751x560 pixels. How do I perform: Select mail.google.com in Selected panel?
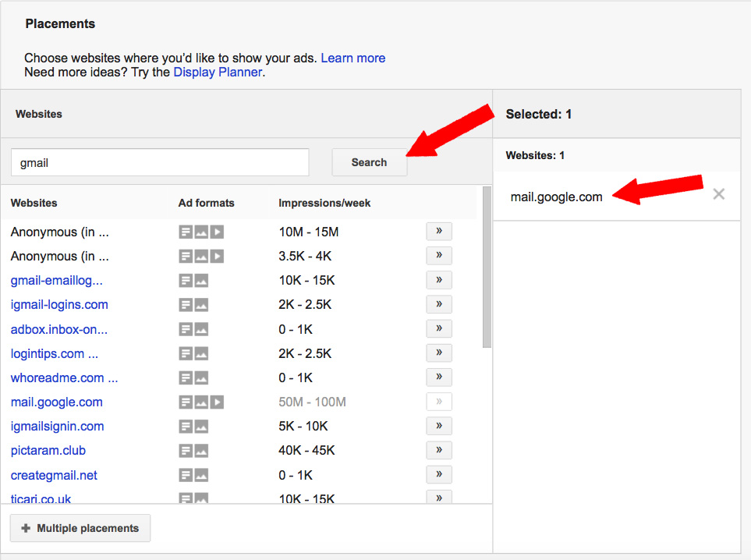click(x=556, y=197)
